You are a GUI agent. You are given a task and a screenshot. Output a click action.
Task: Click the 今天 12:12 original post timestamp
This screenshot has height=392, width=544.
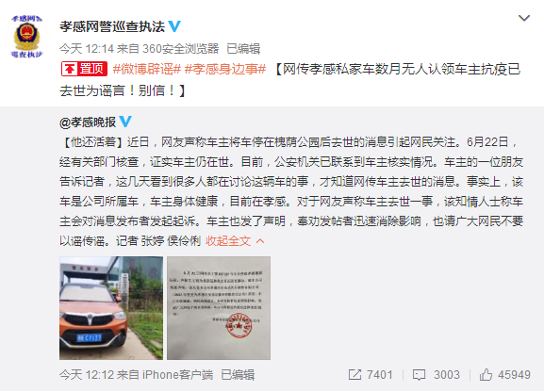87,375
